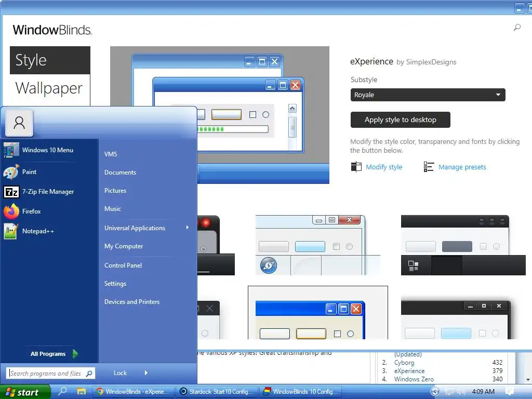Click eXperience in the background ranking list
The image size is (532, 399).
pyautogui.click(x=409, y=371)
